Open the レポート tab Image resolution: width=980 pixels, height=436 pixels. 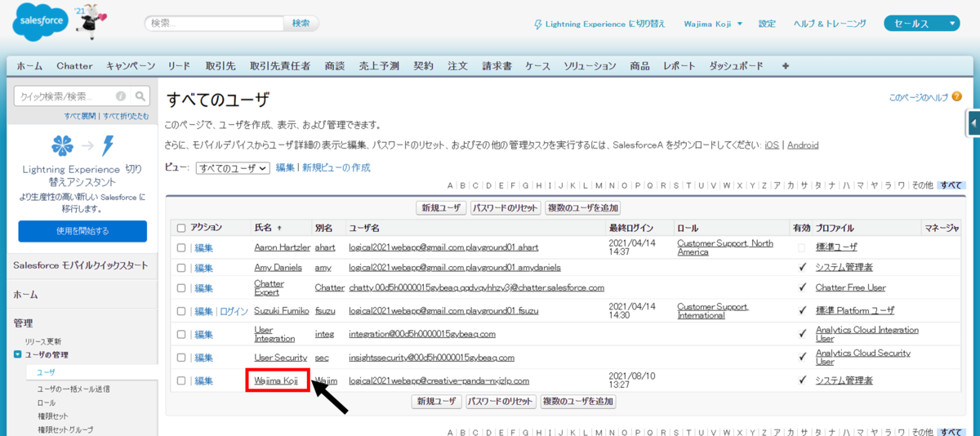click(679, 66)
